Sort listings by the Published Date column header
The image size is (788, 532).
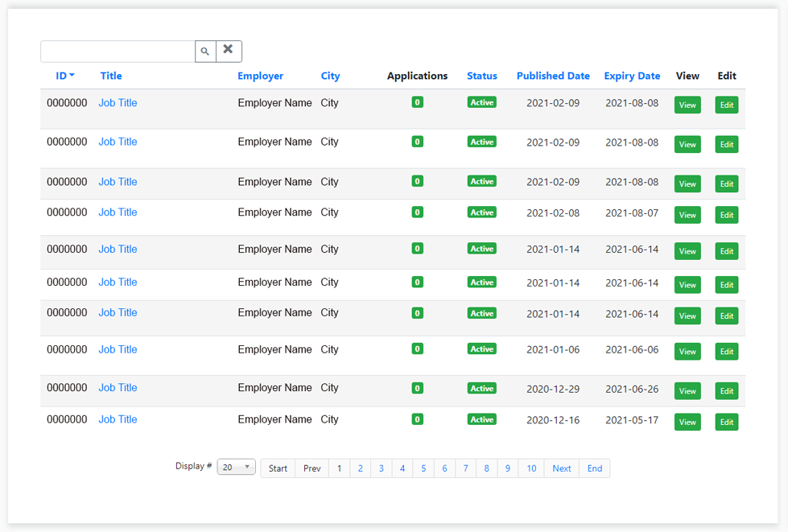(x=553, y=76)
